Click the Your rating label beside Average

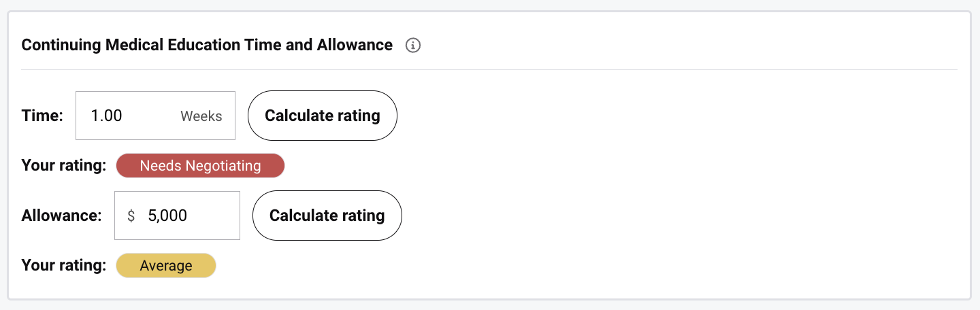click(x=64, y=266)
